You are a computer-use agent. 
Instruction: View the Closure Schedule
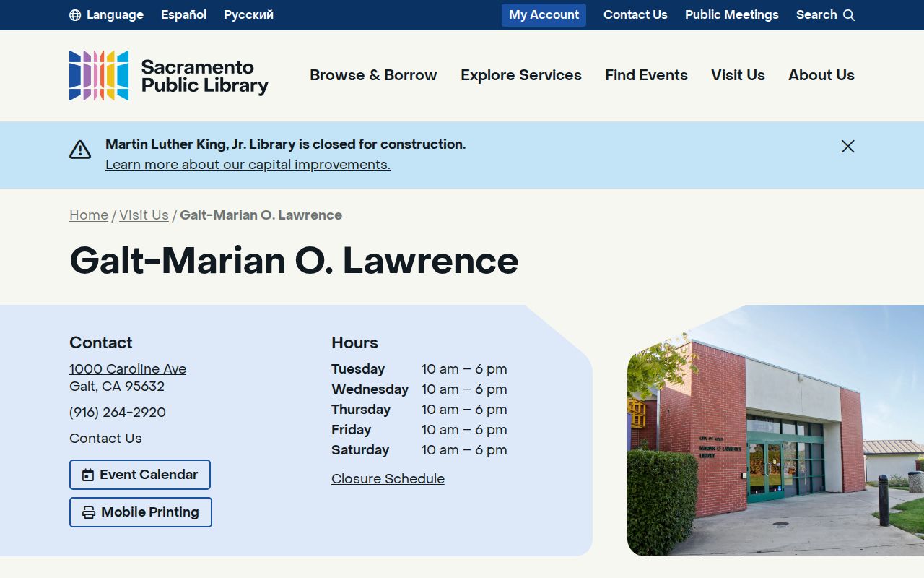388,479
